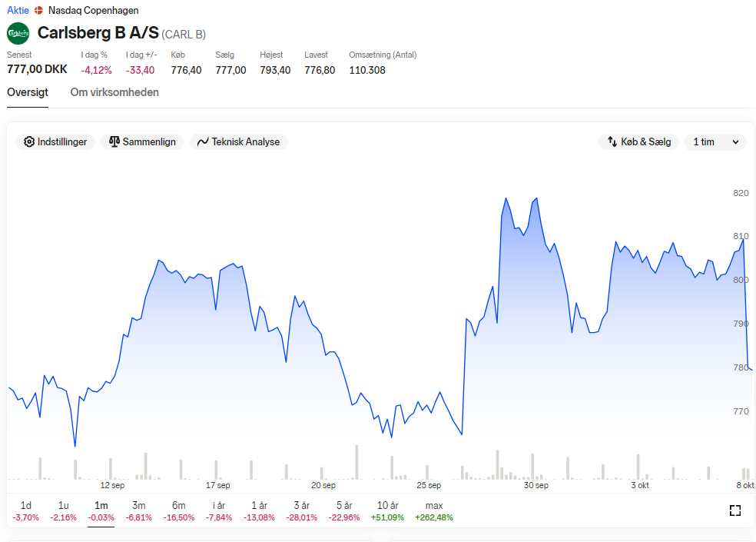
Task: Select the 1 år time range
Action: click(259, 511)
